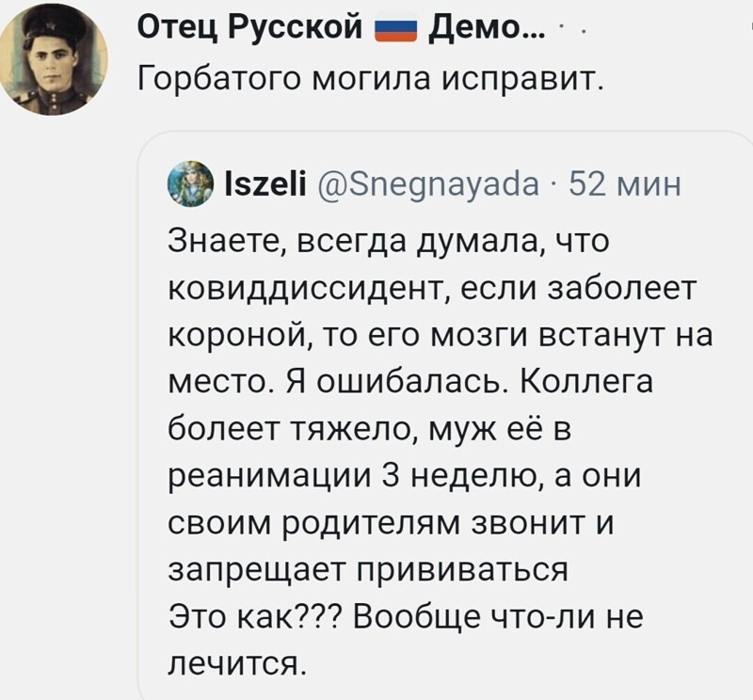This screenshot has height=700, width=753.
Task: Click the Iszeli display name
Action: point(265,185)
